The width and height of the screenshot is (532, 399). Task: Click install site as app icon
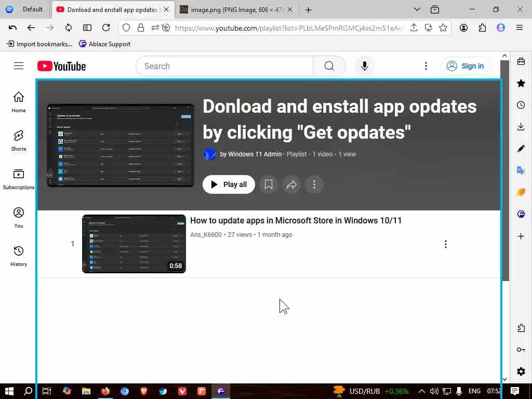coord(429,28)
